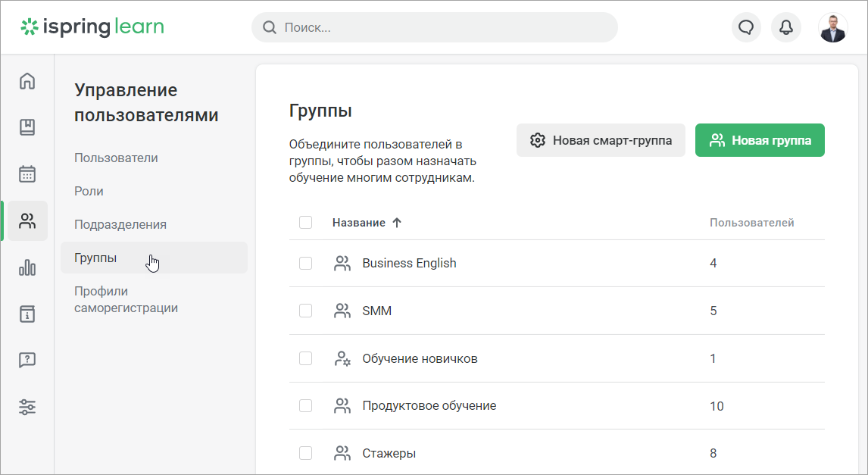The width and height of the screenshot is (868, 475).
Task: Tick the select-all checkbox in table header
Action: pos(305,223)
